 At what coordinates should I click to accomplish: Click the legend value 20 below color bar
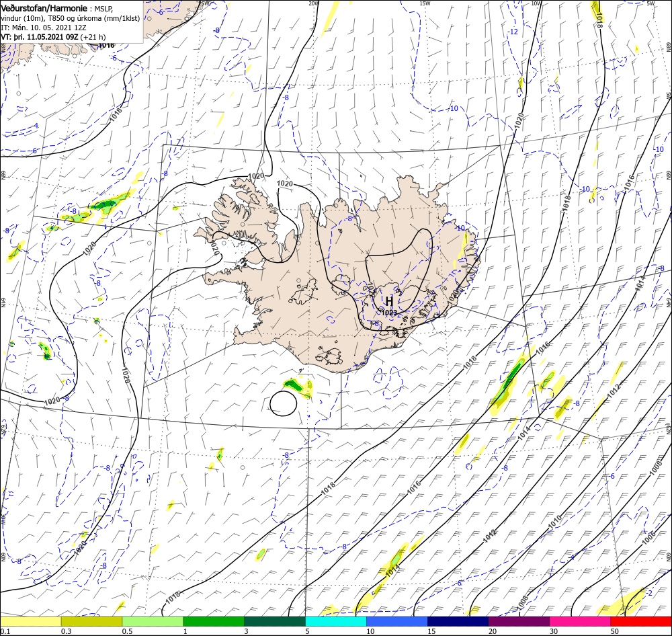click(493, 631)
